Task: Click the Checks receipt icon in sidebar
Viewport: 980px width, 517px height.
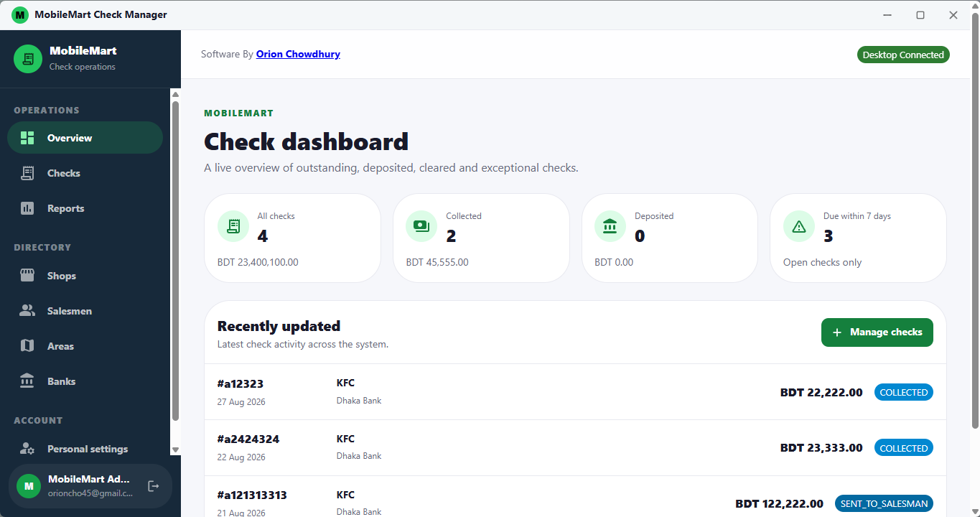Action: 27,173
